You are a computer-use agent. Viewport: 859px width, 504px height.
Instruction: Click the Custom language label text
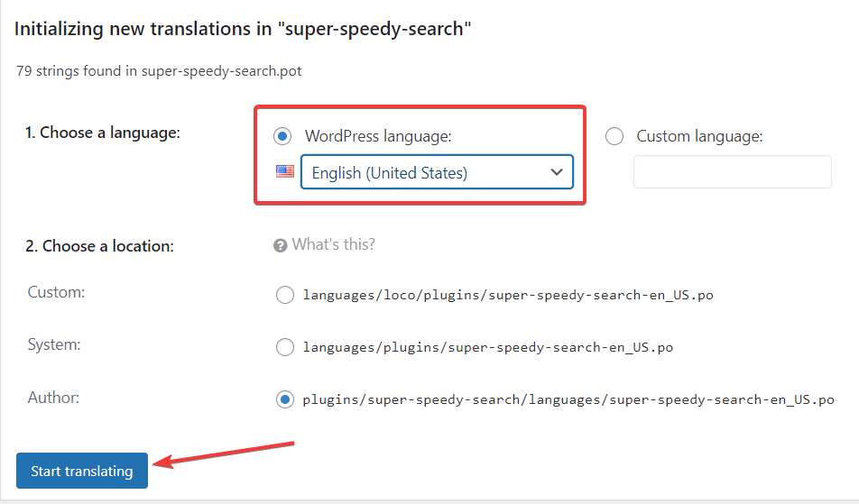point(699,136)
